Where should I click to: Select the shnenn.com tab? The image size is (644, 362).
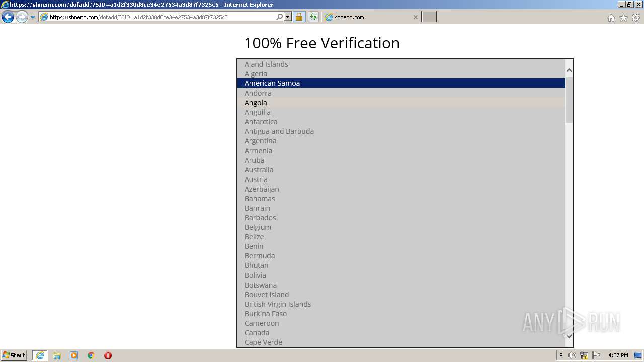(371, 17)
